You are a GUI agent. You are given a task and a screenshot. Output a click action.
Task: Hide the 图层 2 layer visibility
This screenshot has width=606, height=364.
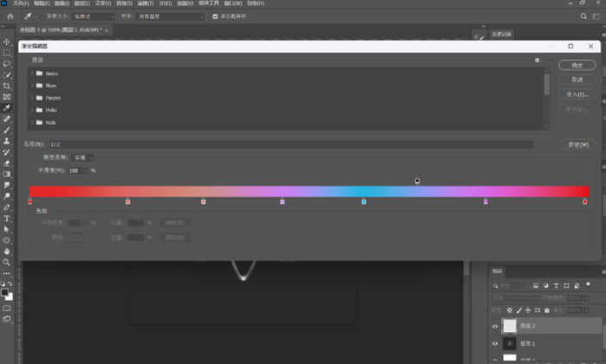pos(495,327)
